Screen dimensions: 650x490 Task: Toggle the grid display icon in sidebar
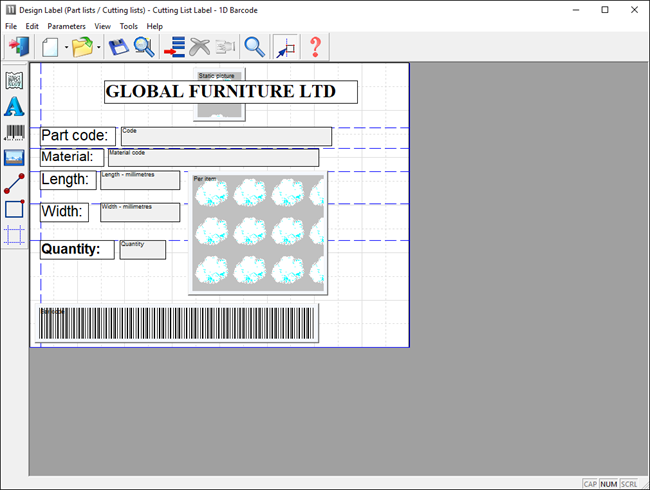(14, 235)
